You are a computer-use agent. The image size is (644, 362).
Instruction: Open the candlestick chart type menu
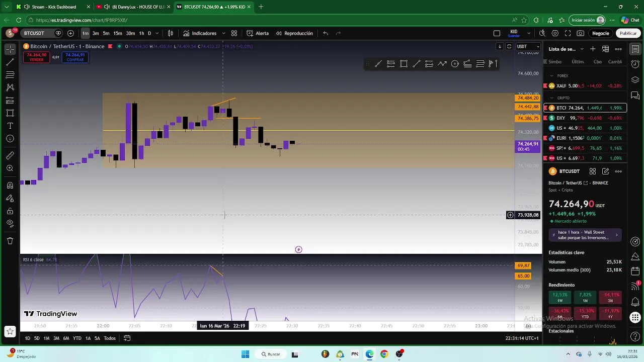(171, 33)
